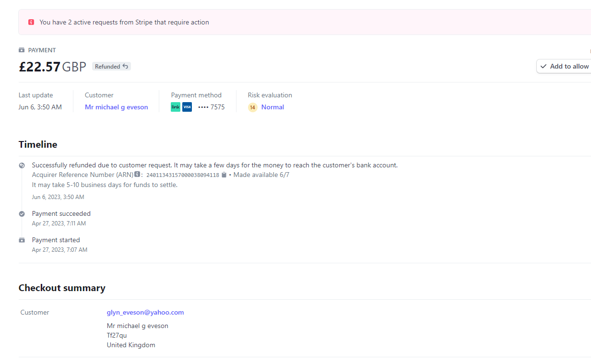Click the Add to allow list button
Viewport: 591px width, 364px height.
pyautogui.click(x=564, y=66)
